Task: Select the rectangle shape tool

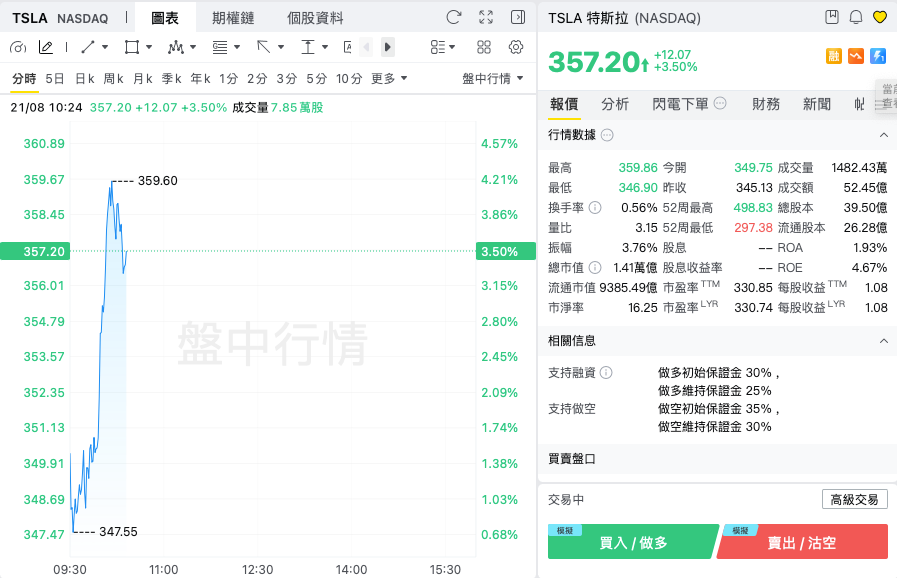Action: pyautogui.click(x=132, y=47)
